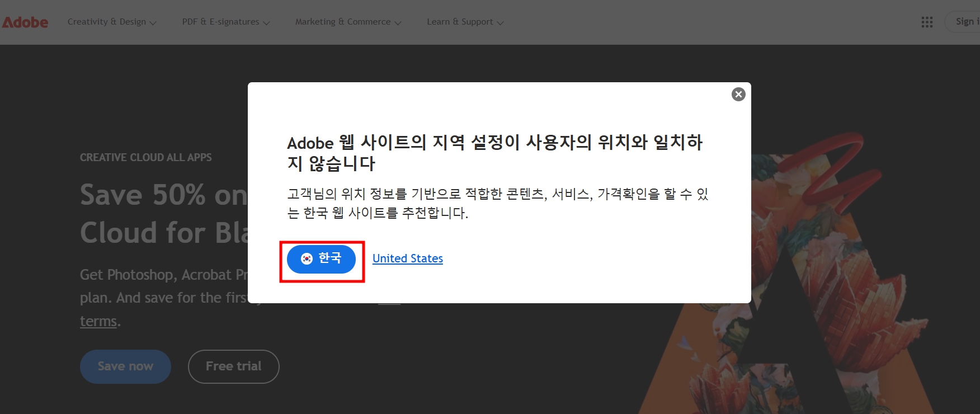Screen dimensions: 980x414
Task: Click the CREATIVE CLOUD ALL APPS label
Action: coord(146,158)
